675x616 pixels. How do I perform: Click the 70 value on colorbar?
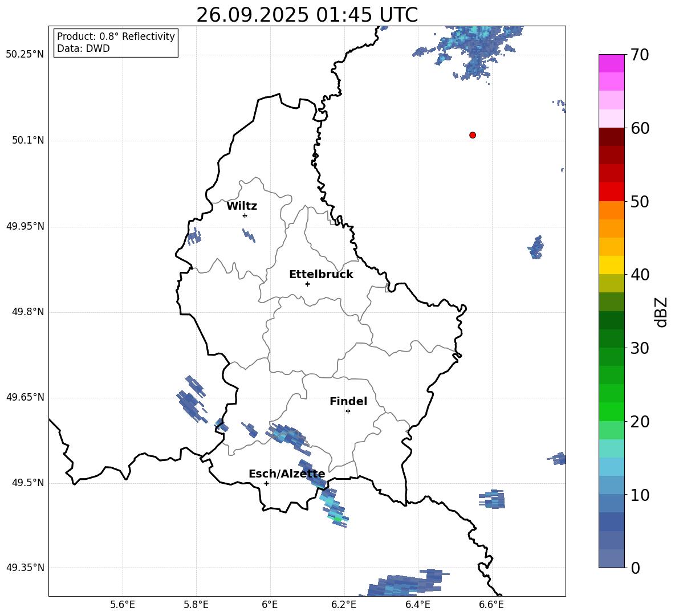639,55
